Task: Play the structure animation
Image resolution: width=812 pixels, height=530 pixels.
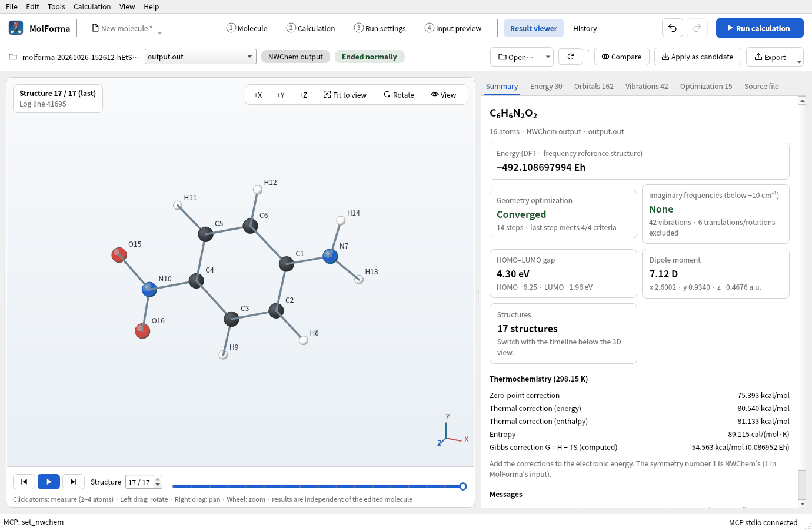Action: coord(49,482)
